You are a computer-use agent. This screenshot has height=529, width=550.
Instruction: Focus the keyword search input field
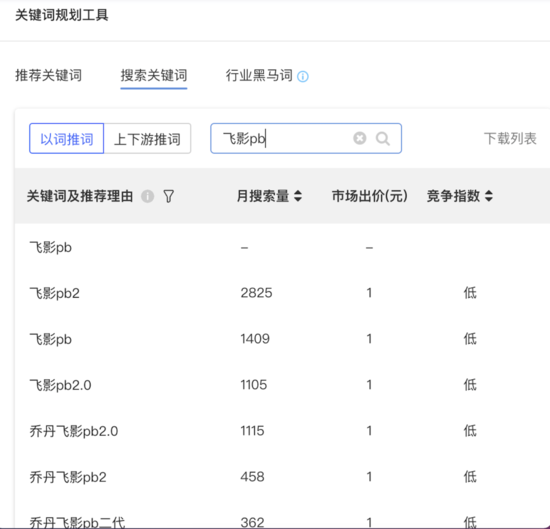306,138
